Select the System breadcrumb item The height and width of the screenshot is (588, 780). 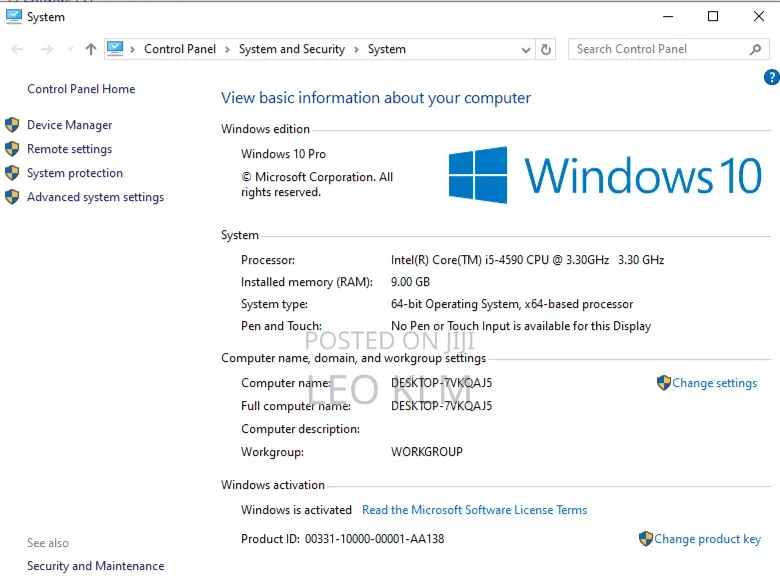(x=387, y=49)
